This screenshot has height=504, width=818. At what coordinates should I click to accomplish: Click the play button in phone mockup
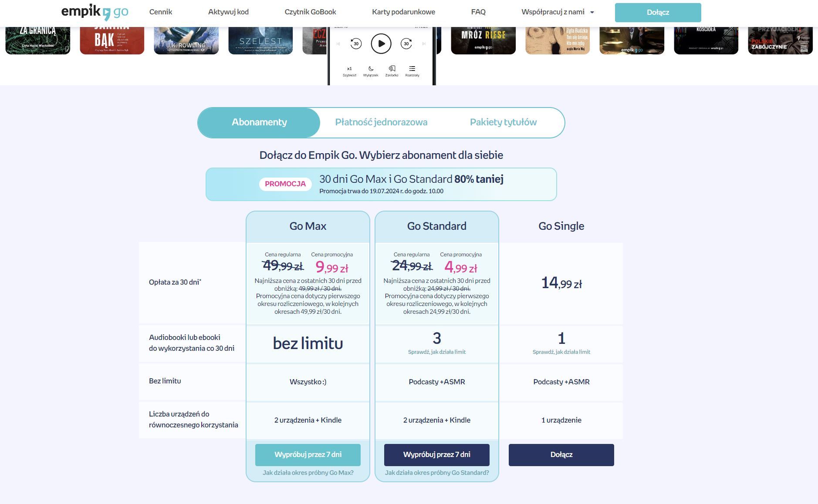tap(381, 44)
